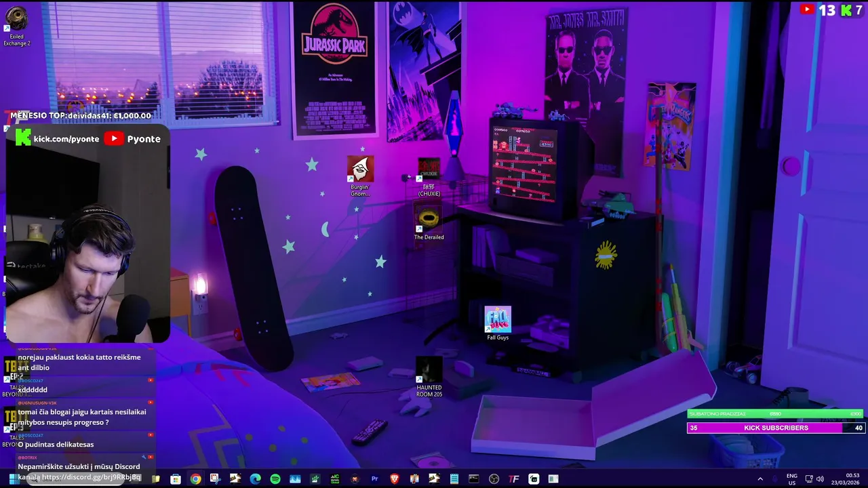Click the KICK SUBSCRIBERS goal bar
The image size is (868, 488).
click(x=775, y=428)
